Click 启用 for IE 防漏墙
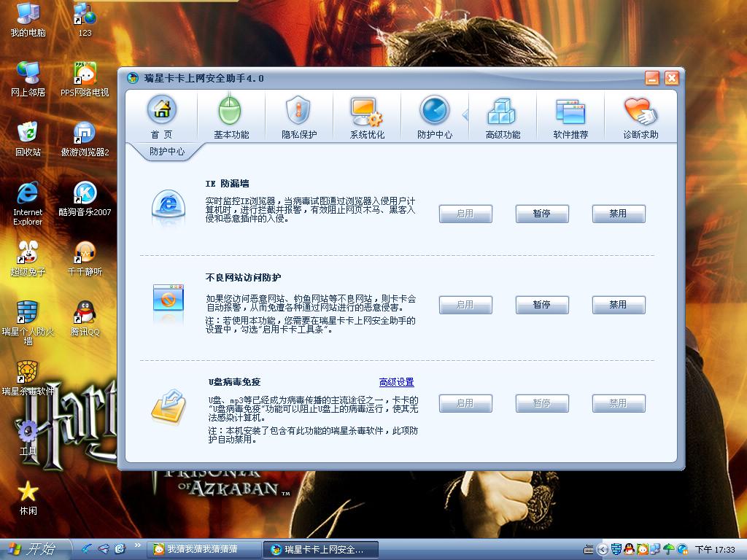 click(x=465, y=214)
